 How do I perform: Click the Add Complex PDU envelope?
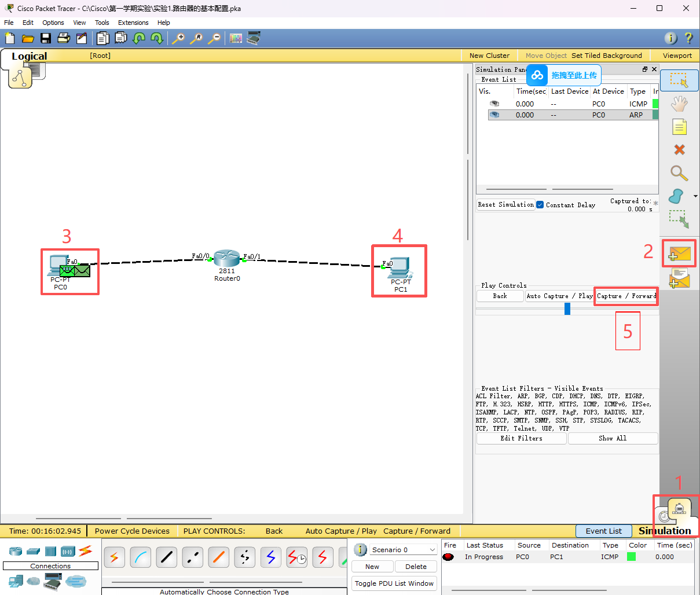(x=679, y=278)
